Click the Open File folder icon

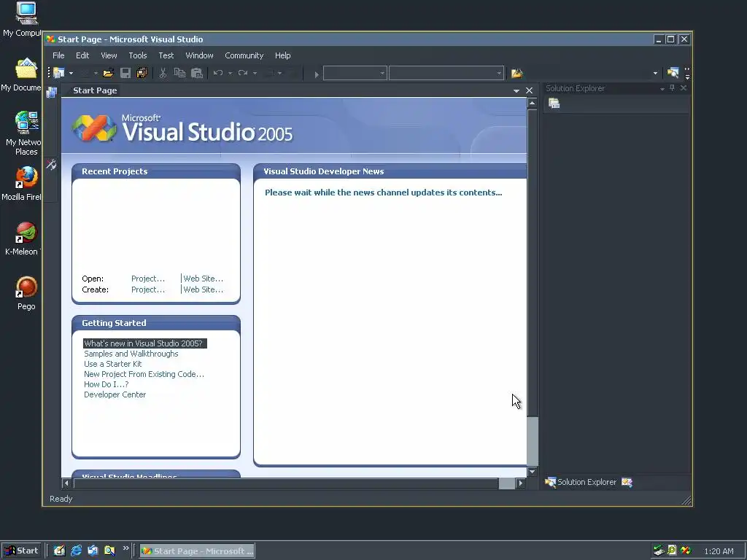108,73
